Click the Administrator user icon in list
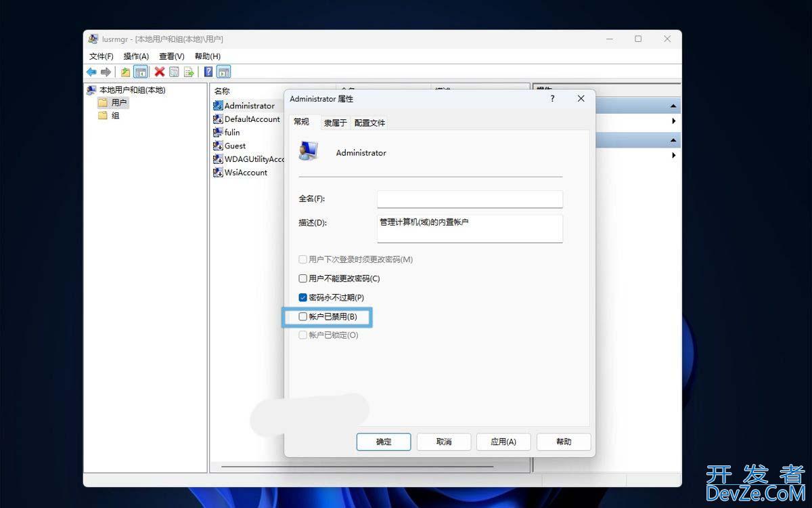812x508 pixels. click(x=218, y=106)
